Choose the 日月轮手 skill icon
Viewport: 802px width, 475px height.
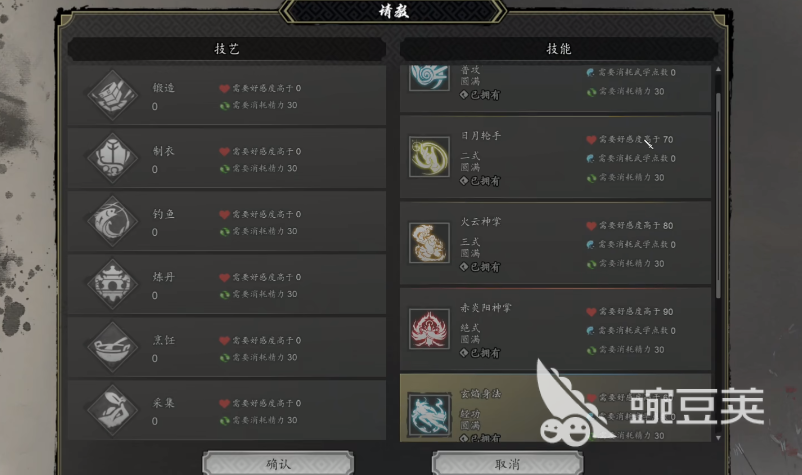coord(429,157)
